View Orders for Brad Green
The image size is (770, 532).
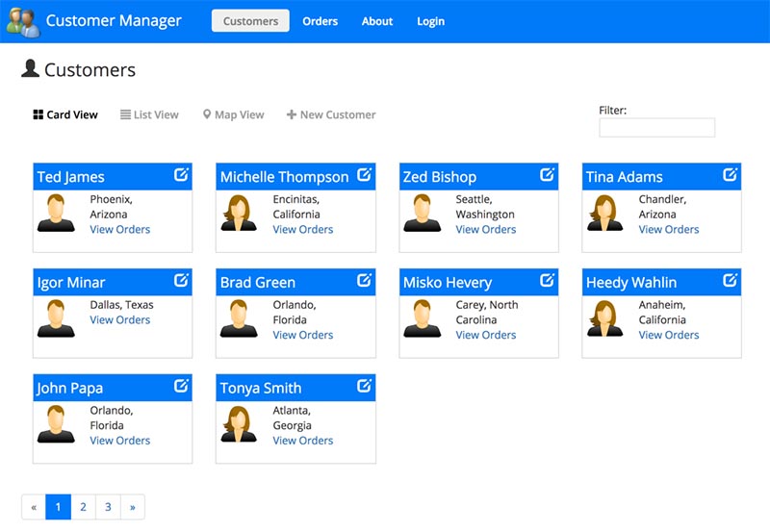click(x=303, y=335)
